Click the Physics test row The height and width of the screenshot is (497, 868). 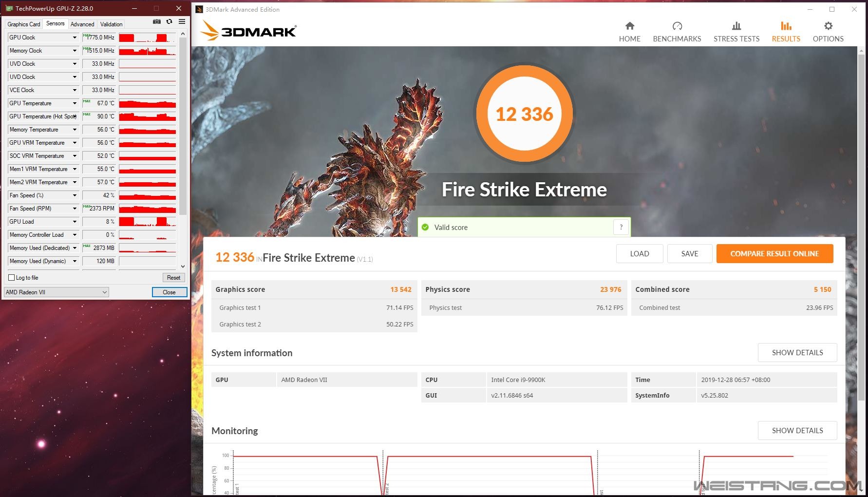[524, 308]
